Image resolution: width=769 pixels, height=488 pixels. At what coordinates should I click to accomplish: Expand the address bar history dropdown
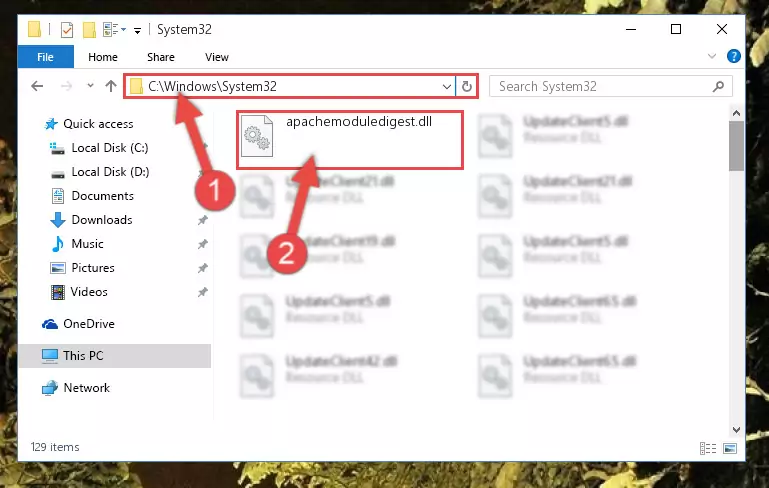(x=446, y=87)
